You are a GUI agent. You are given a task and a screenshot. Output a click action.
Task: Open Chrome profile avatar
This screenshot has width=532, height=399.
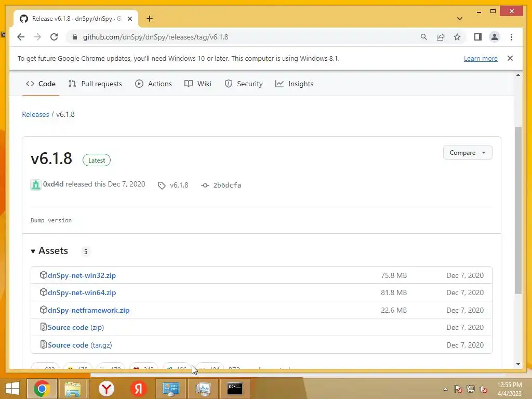(495, 37)
